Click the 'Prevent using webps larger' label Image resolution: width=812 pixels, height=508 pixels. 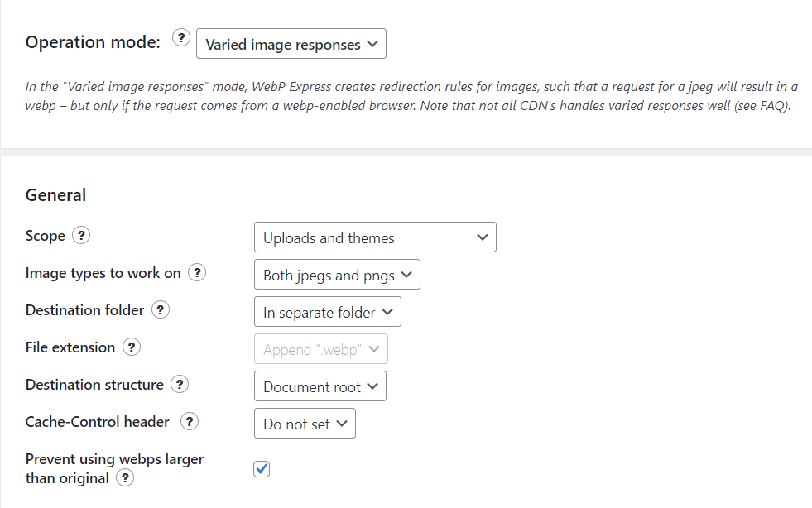[114, 459]
